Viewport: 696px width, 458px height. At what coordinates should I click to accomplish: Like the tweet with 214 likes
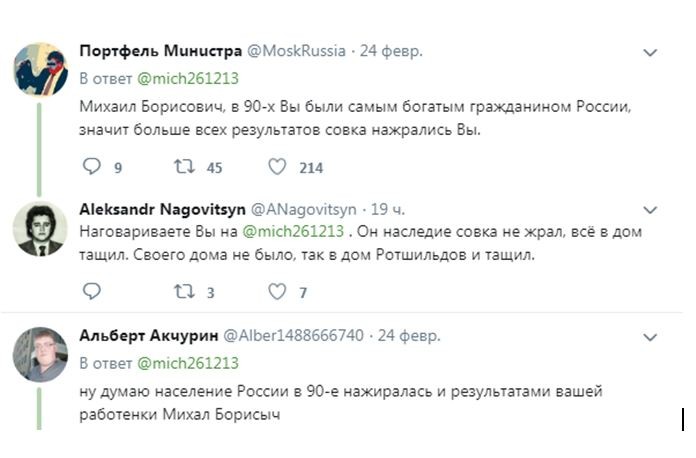[278, 167]
